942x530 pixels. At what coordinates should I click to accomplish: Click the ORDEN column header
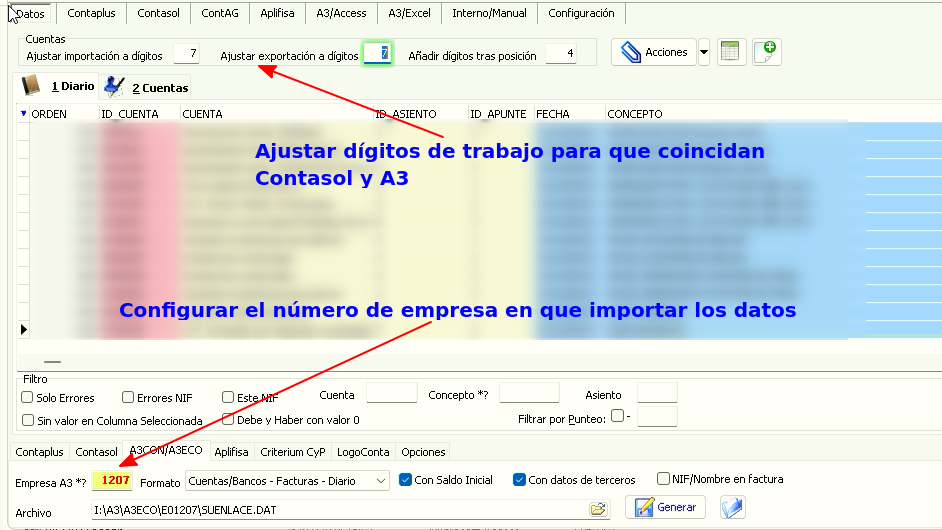pyautogui.click(x=64, y=114)
